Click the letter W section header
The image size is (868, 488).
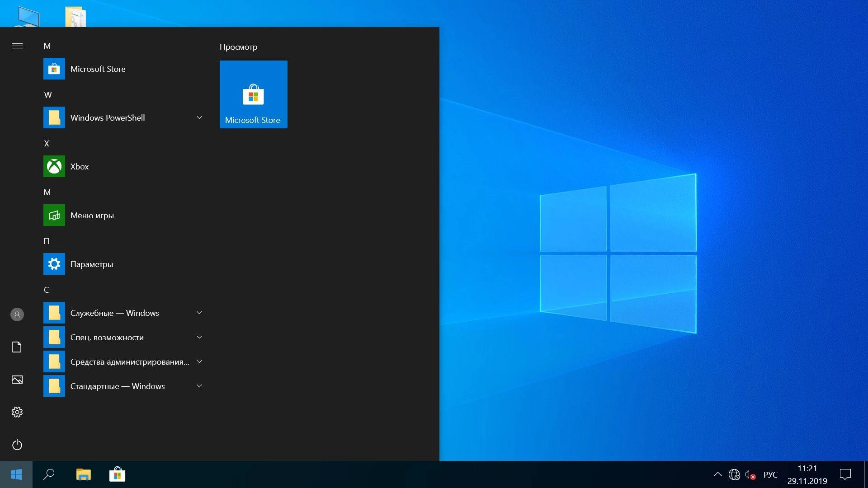[48, 95]
